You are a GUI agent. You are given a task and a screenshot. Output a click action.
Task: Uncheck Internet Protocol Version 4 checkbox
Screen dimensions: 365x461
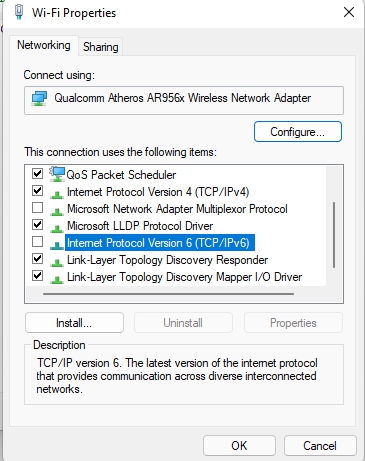(x=37, y=191)
